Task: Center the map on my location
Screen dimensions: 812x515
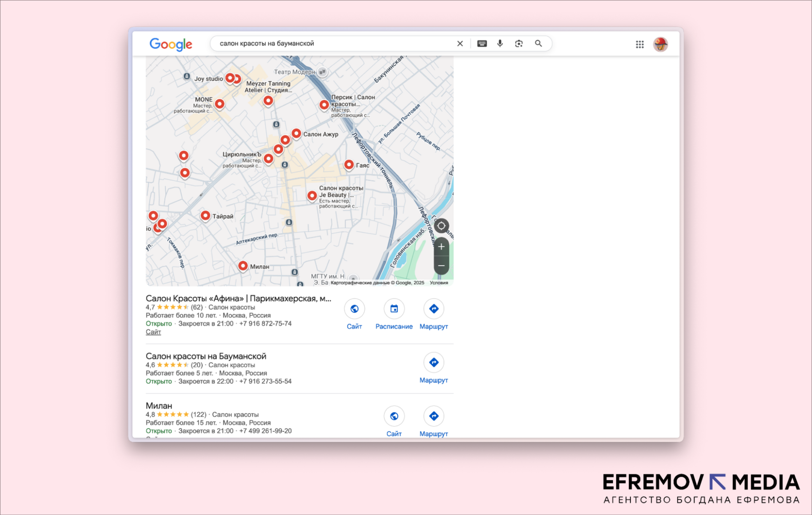Action: [441, 226]
